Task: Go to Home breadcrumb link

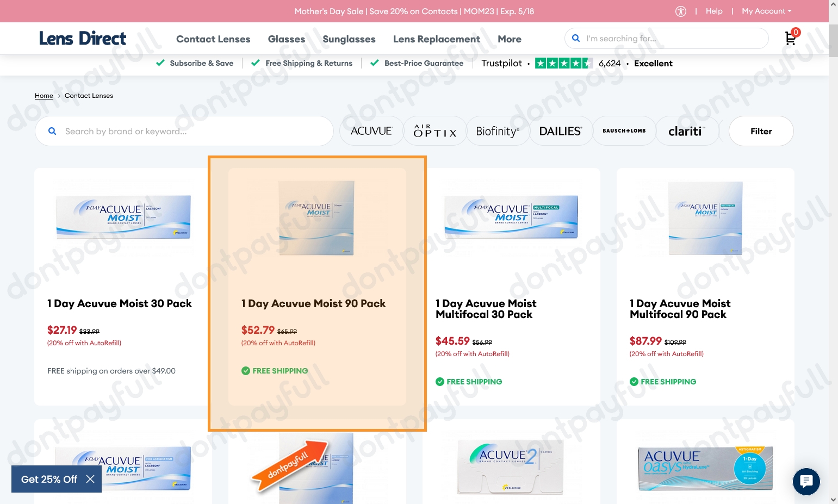Action: [x=44, y=96]
